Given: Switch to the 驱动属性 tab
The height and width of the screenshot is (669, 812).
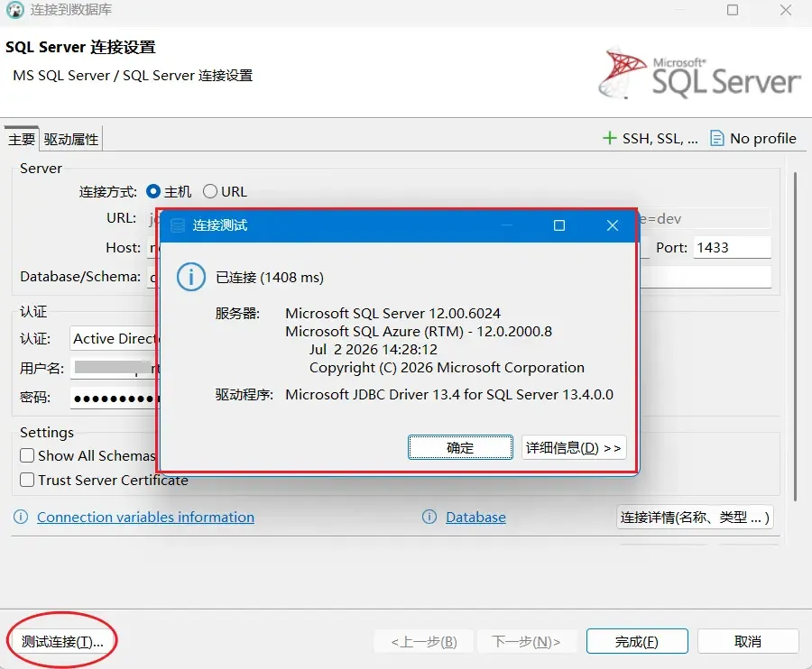Looking at the screenshot, I should coord(71,139).
